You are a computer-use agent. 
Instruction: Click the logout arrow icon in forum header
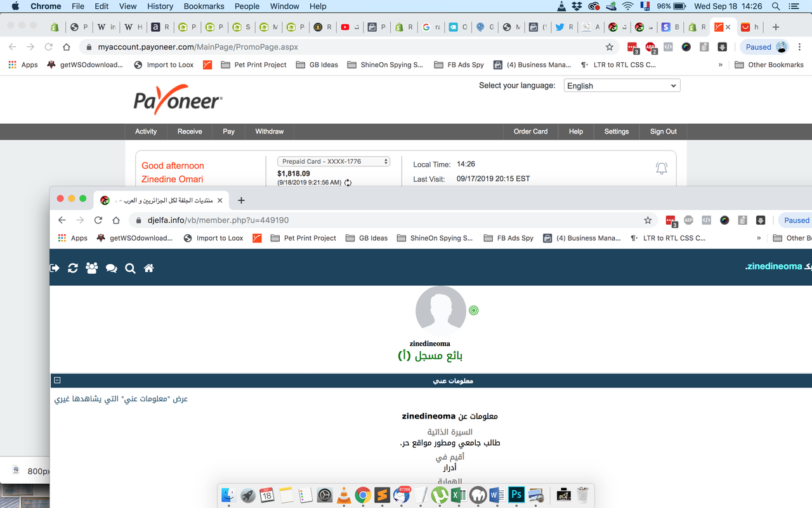click(x=55, y=269)
